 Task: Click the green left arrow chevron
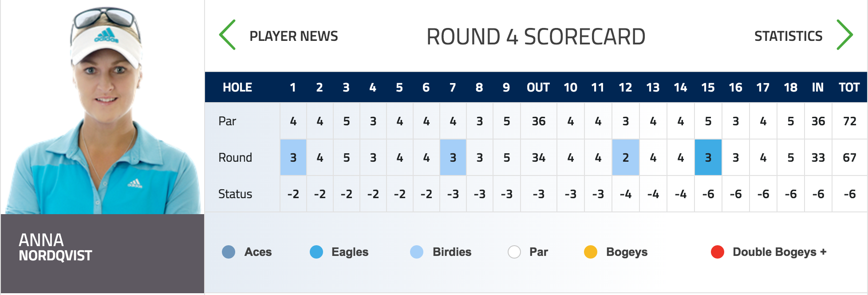(227, 35)
